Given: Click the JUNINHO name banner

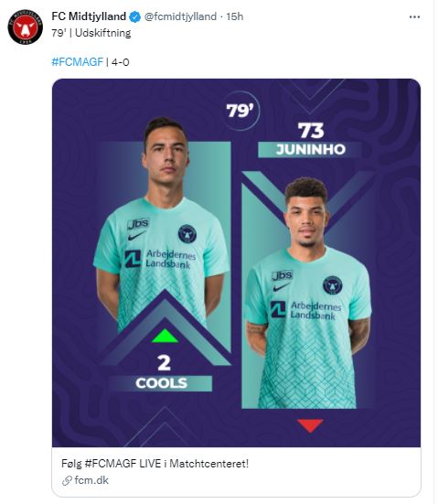Looking at the screenshot, I should pos(310,149).
